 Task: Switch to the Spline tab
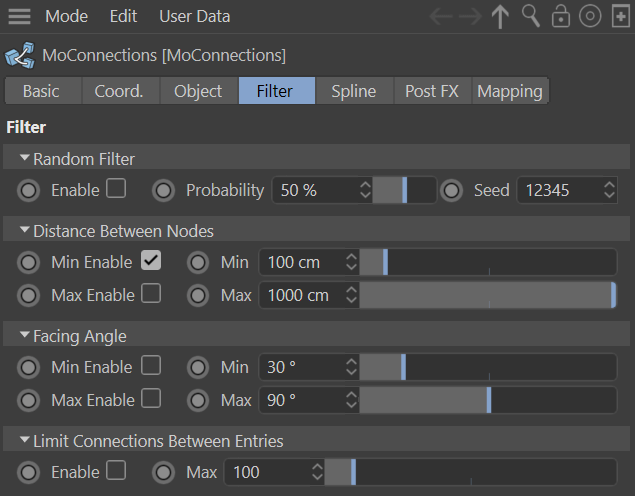point(354,91)
